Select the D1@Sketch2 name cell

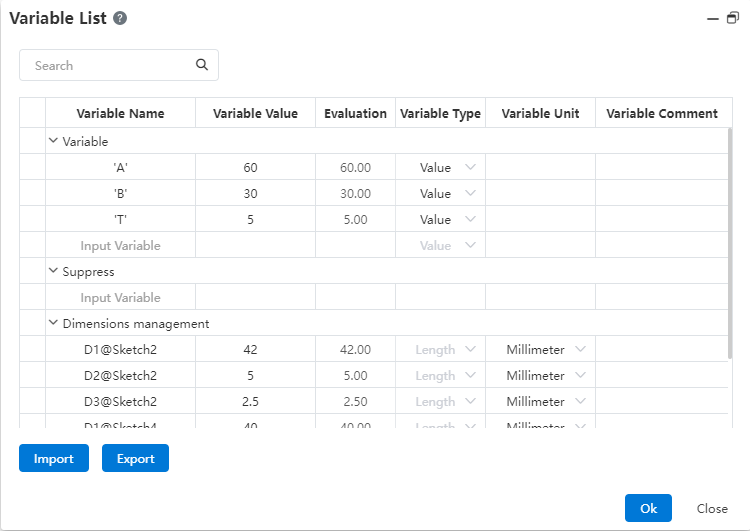point(121,349)
